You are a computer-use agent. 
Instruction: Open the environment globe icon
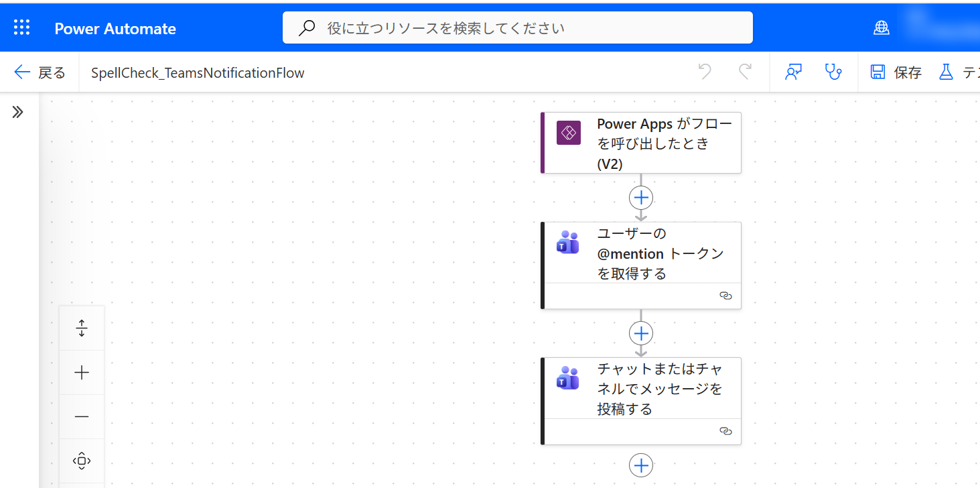pyautogui.click(x=882, y=28)
